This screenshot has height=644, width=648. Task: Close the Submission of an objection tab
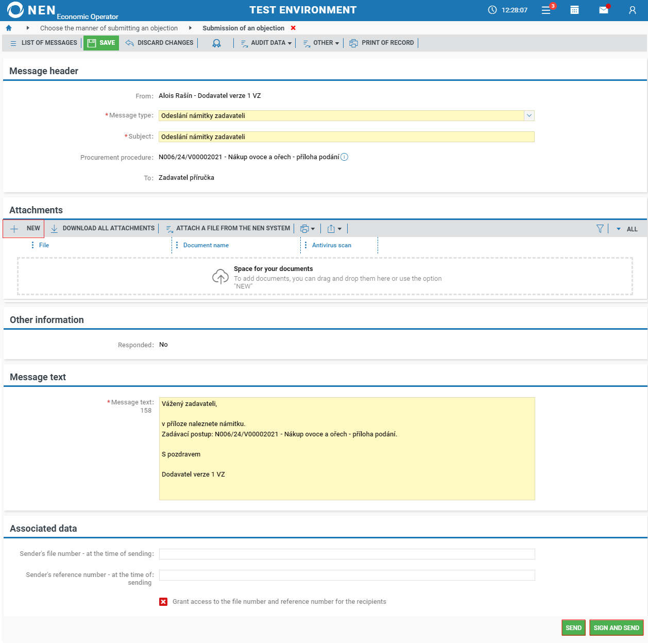tap(294, 28)
